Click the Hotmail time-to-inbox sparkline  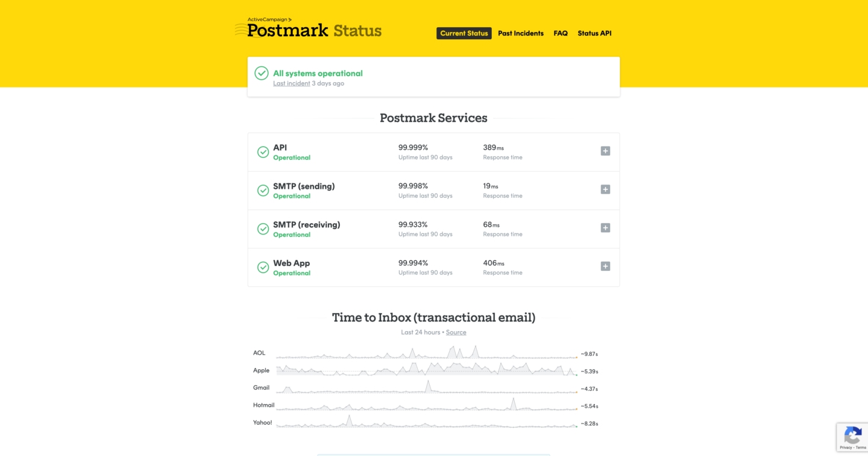(x=427, y=405)
